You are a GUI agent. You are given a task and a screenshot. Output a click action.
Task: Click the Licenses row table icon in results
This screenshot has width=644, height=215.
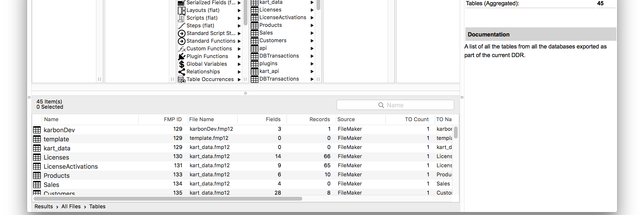(37, 157)
